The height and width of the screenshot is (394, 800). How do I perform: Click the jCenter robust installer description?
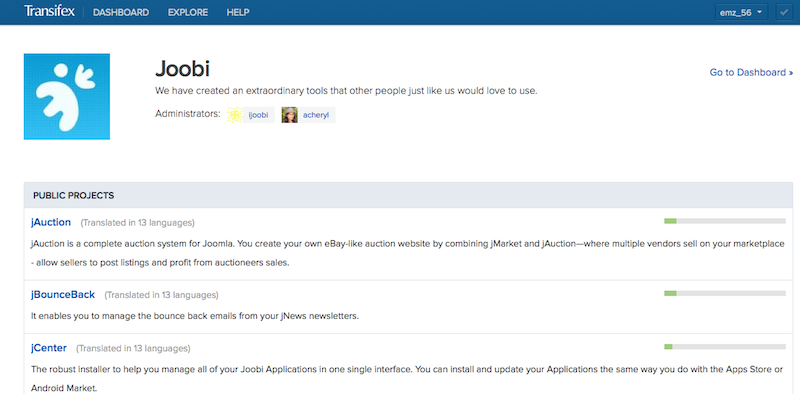point(407,378)
